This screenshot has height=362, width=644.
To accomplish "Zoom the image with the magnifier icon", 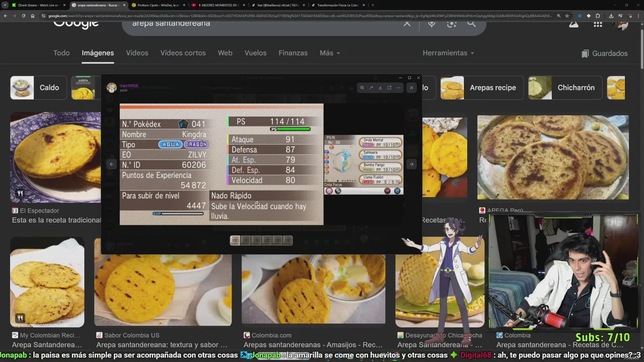I will 362,87.
